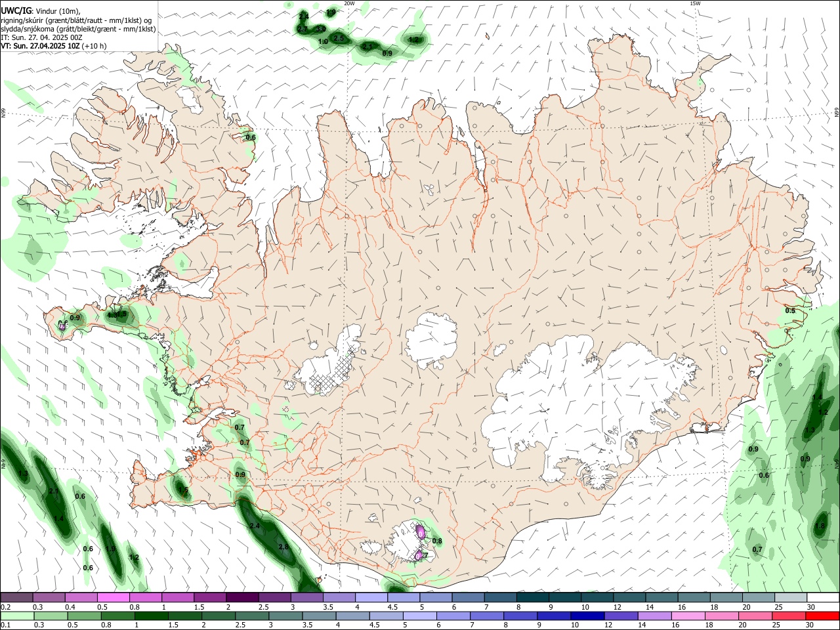
Task: Click the 'rigning/skúrir' legend description line
Action: (x=77, y=20)
